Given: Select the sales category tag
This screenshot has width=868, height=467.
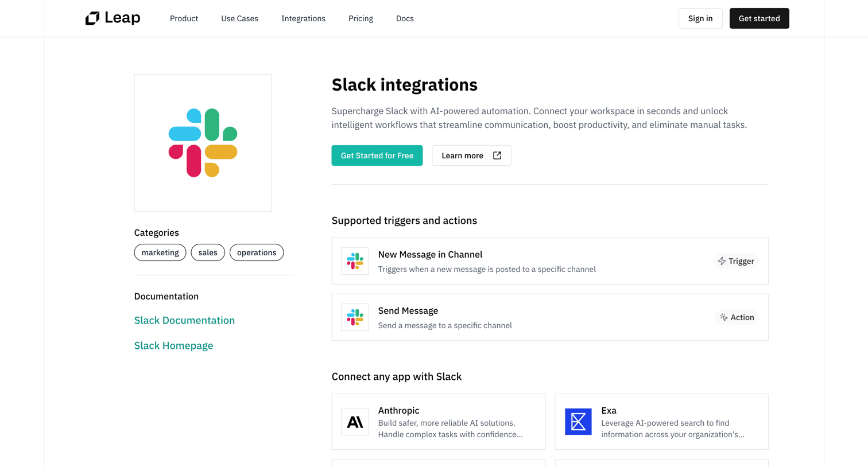Looking at the screenshot, I should (x=208, y=252).
